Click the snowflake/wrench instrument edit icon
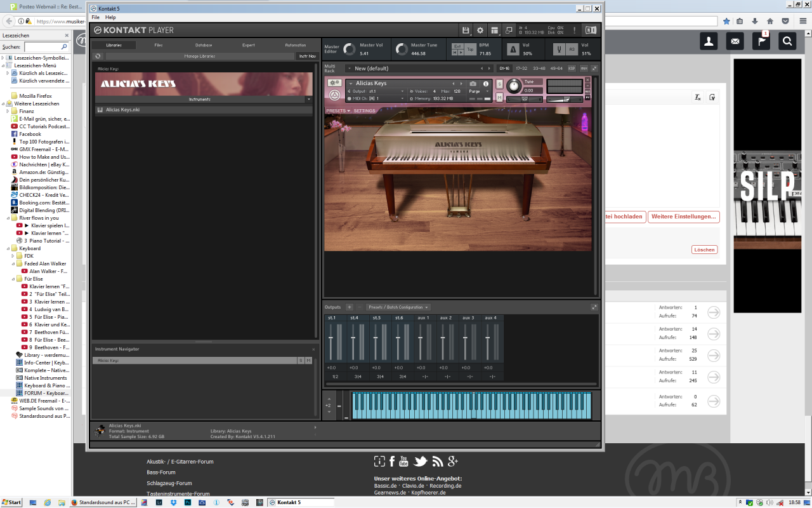This screenshot has height=508, width=812. pos(334,83)
